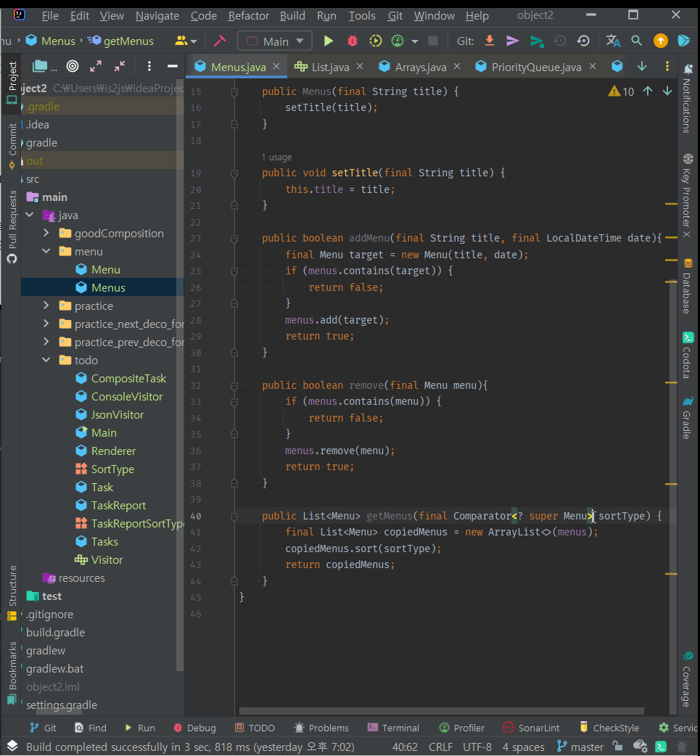
Task: Run with coverage icon in toolbar
Action: tap(375, 41)
